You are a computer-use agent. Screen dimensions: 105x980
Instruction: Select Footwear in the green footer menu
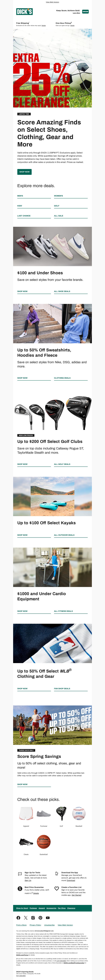tap(33, 908)
